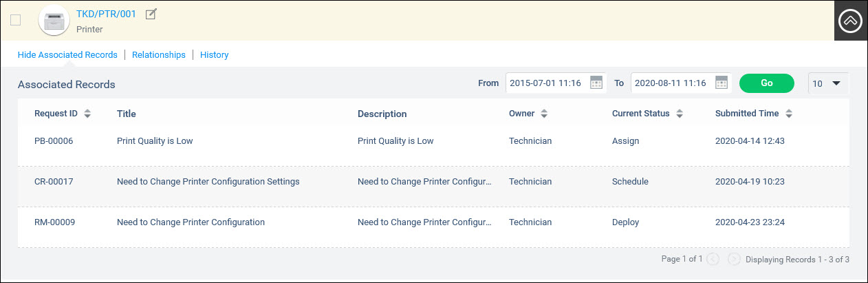The width and height of the screenshot is (868, 283).
Task: Open the To date calendar picker
Action: [x=721, y=83]
